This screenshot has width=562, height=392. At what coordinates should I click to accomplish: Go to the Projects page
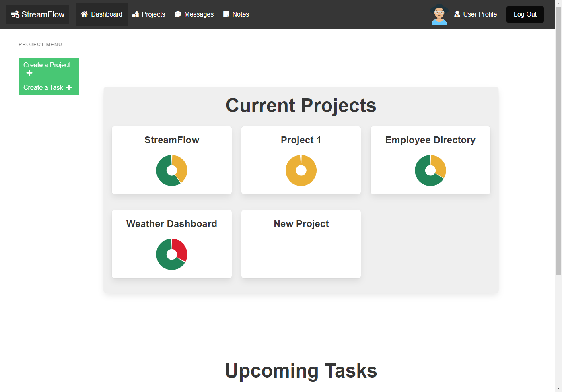click(148, 14)
